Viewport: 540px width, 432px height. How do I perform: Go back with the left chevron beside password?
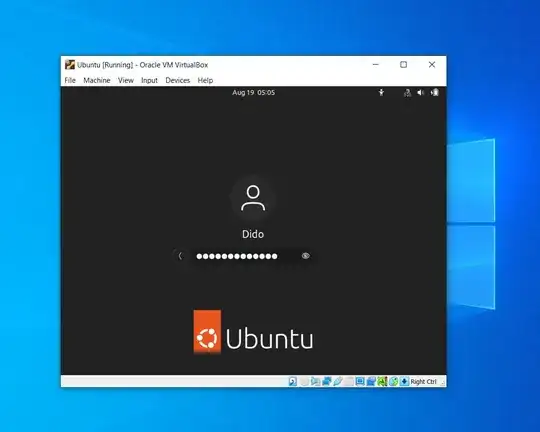(x=180, y=256)
